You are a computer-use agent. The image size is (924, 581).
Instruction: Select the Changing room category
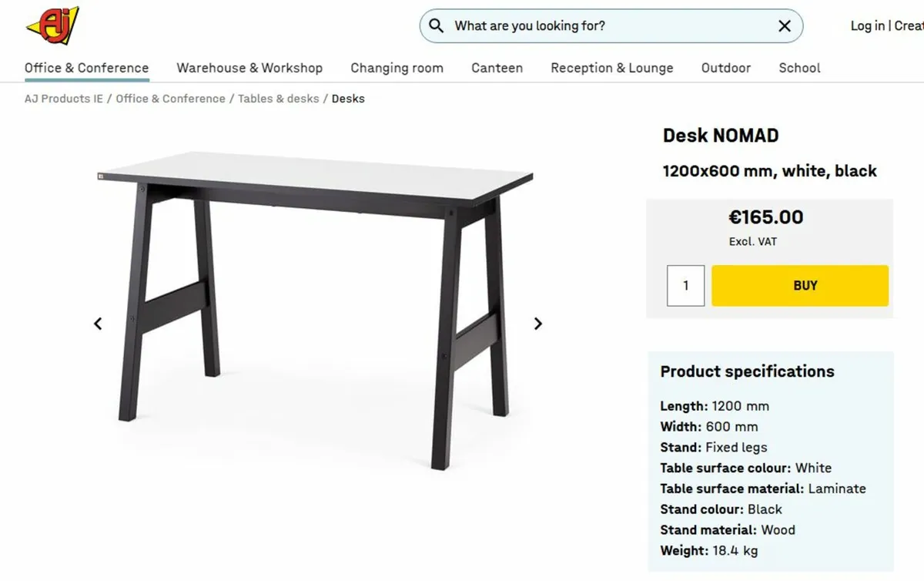coord(397,68)
